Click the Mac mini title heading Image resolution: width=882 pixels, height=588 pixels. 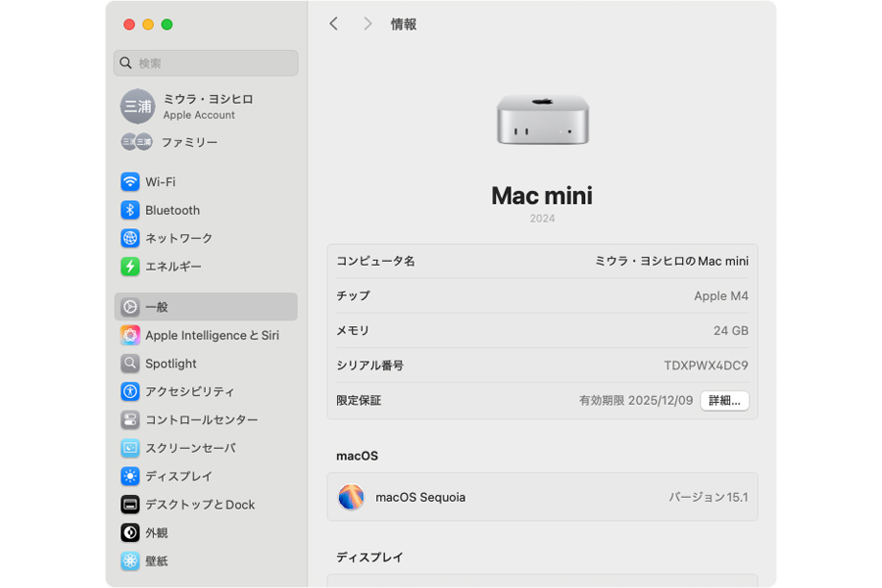coord(542,195)
